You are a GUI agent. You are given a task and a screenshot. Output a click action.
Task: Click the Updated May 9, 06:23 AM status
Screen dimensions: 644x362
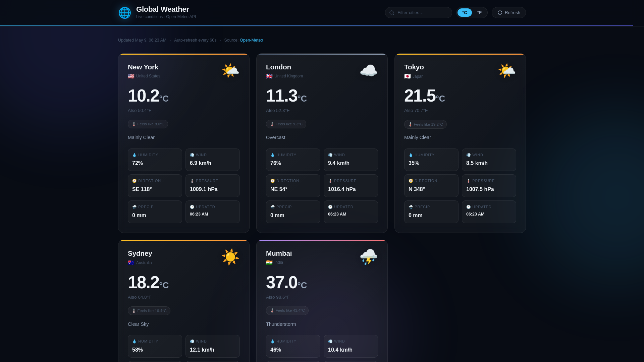pos(142,40)
